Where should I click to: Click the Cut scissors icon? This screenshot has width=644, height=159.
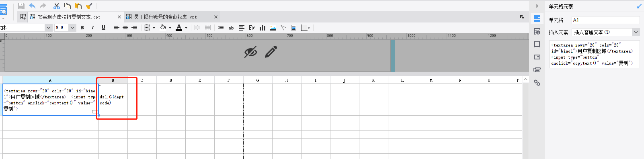[57, 6]
